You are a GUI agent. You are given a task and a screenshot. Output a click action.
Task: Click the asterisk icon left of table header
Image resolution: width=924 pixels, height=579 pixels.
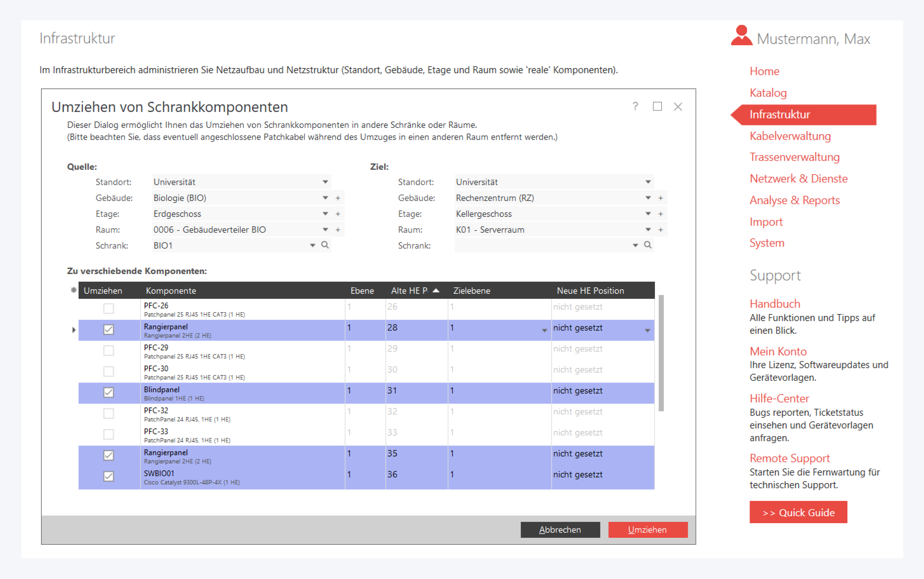point(74,290)
